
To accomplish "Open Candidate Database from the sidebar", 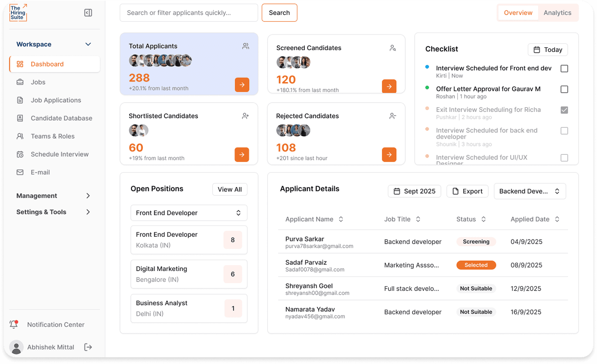I will 61,118.
